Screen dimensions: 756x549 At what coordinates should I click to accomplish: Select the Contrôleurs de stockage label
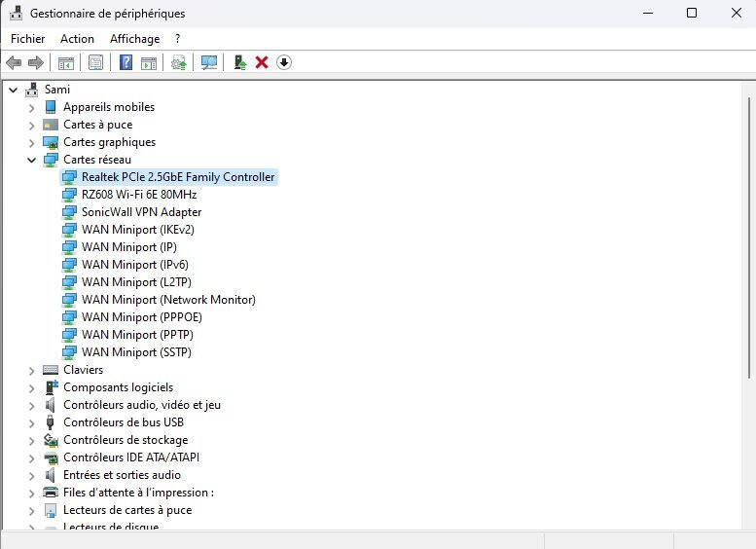click(126, 440)
